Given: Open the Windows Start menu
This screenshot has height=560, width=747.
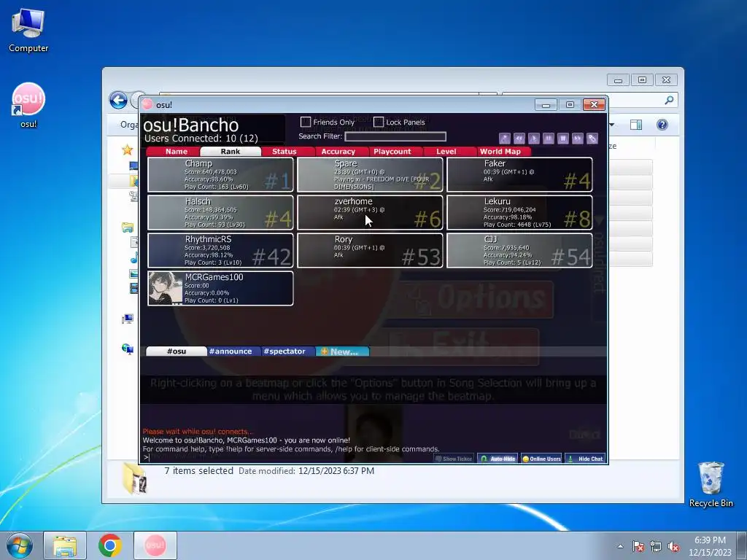Looking at the screenshot, I should point(20,545).
